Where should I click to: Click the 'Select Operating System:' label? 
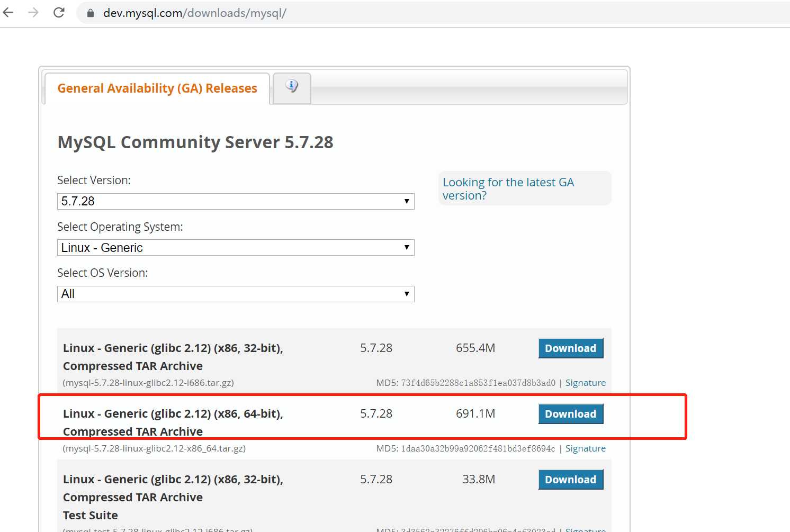tap(120, 227)
